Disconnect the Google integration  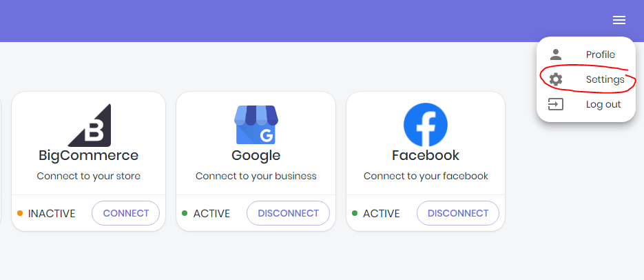(x=288, y=213)
